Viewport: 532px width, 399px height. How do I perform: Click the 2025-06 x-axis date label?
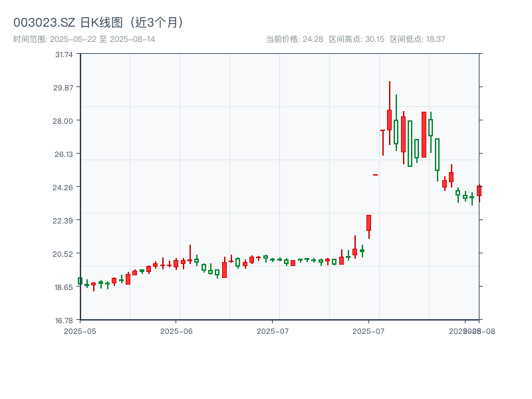(x=176, y=331)
